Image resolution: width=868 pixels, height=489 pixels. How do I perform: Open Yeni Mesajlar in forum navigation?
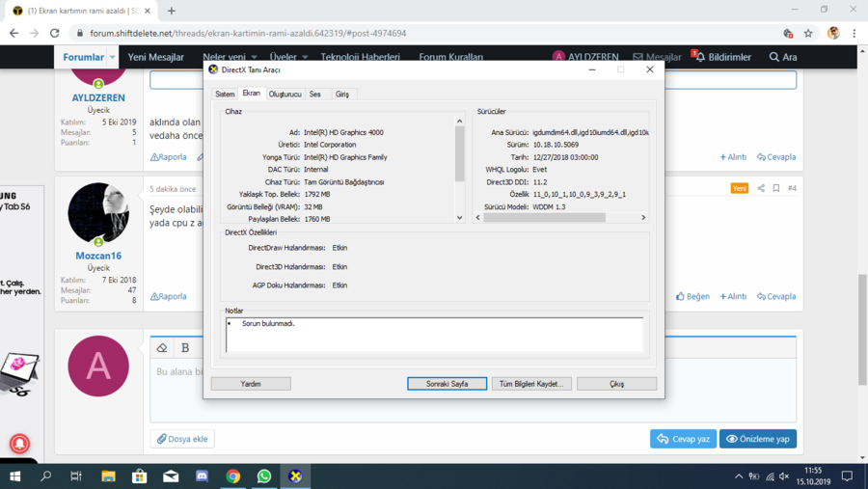pyautogui.click(x=155, y=57)
